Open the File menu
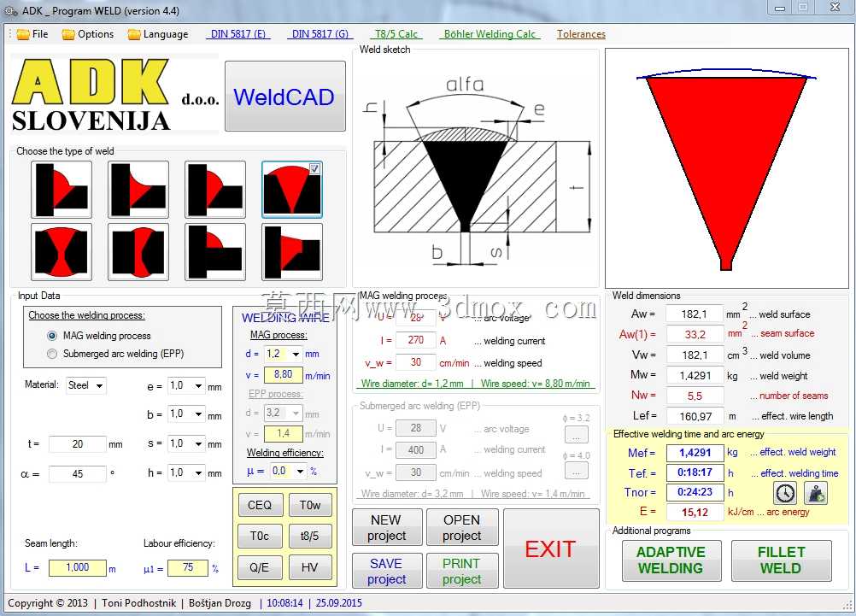Image resolution: width=856 pixels, height=616 pixels. point(32,34)
